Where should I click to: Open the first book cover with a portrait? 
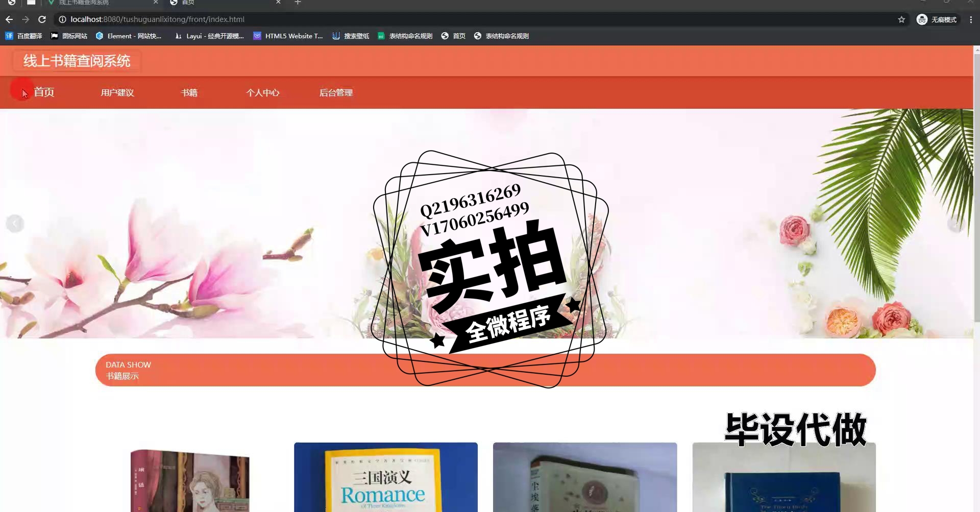point(190,480)
